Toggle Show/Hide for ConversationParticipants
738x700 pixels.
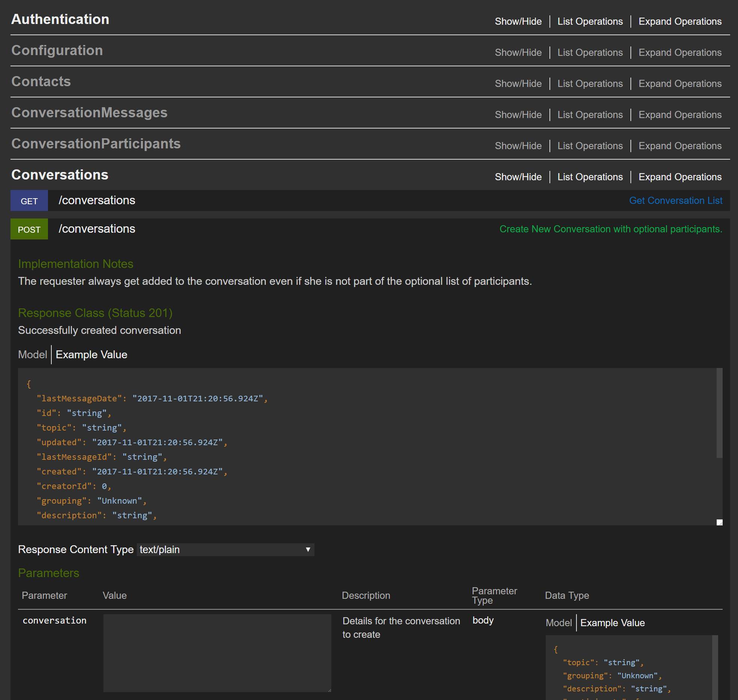(518, 146)
